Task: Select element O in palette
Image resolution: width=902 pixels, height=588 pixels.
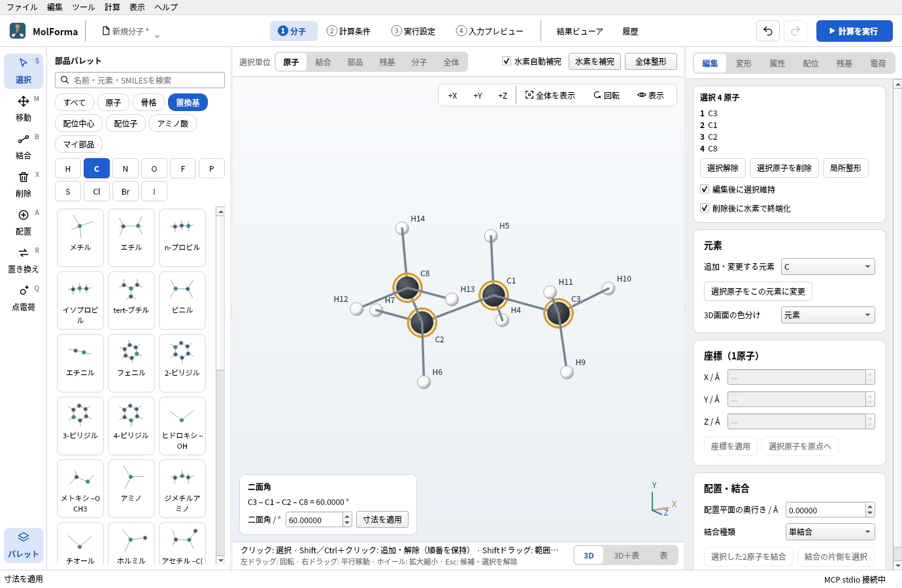Action: [154, 169]
